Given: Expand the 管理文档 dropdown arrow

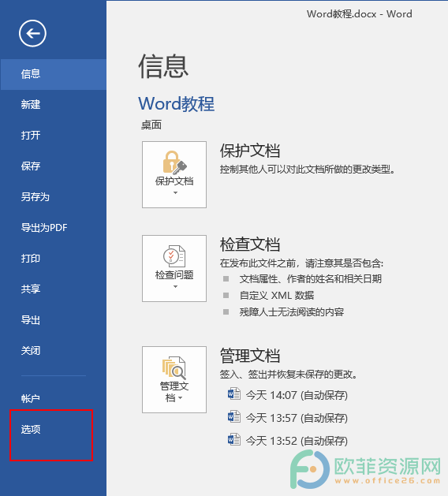Looking at the screenshot, I should 181,398.
